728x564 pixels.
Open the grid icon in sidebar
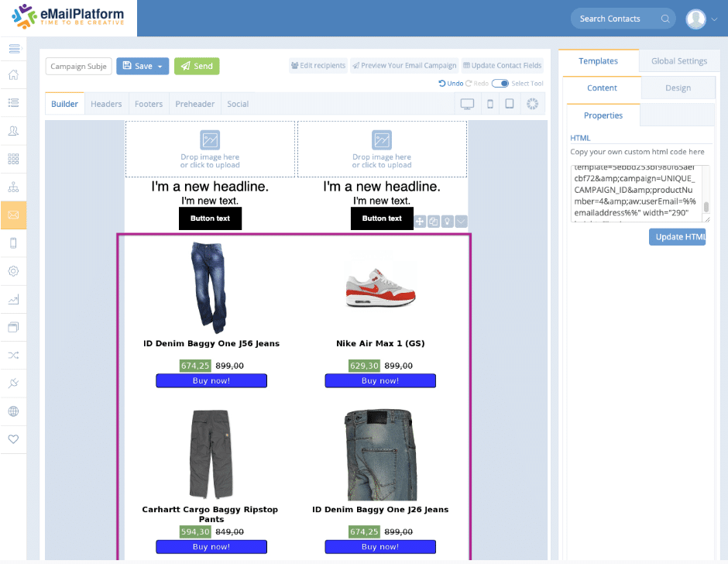tap(13, 159)
